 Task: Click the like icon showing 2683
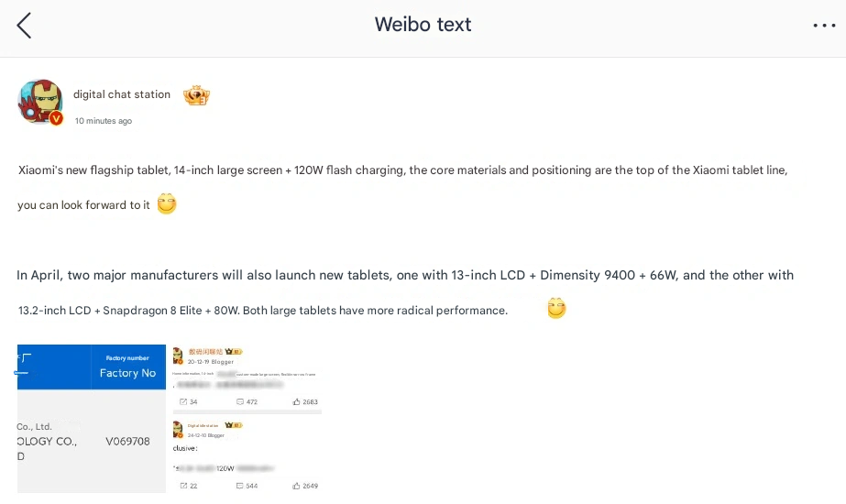pos(296,402)
